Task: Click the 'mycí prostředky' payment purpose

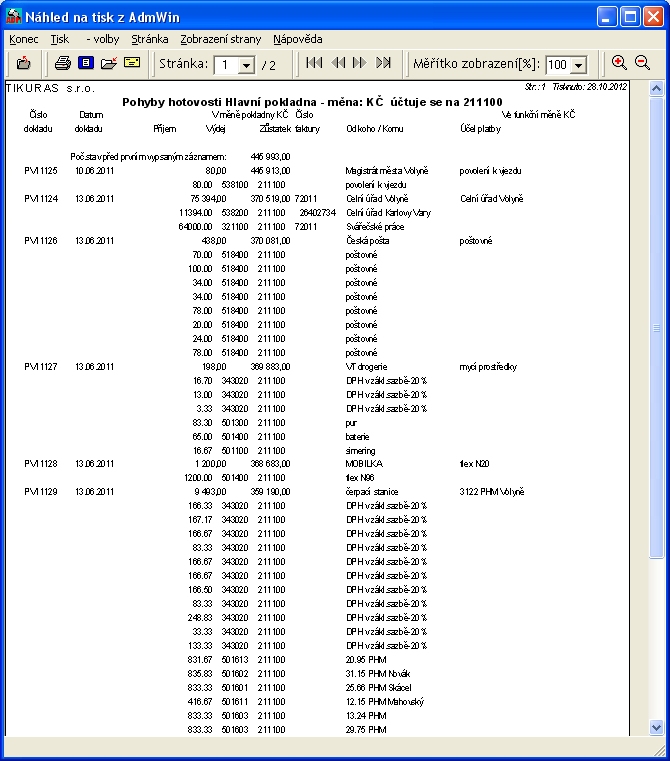Action: pos(488,367)
